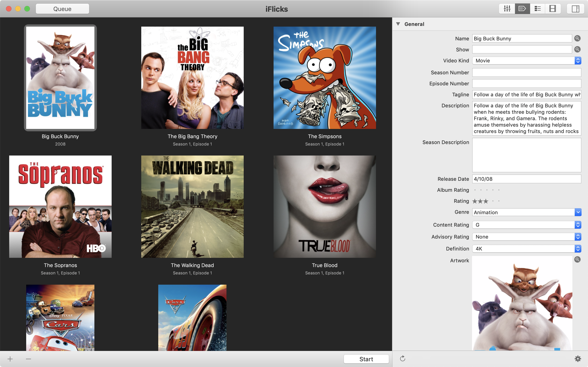Click the Rating stars slider

coord(486,201)
